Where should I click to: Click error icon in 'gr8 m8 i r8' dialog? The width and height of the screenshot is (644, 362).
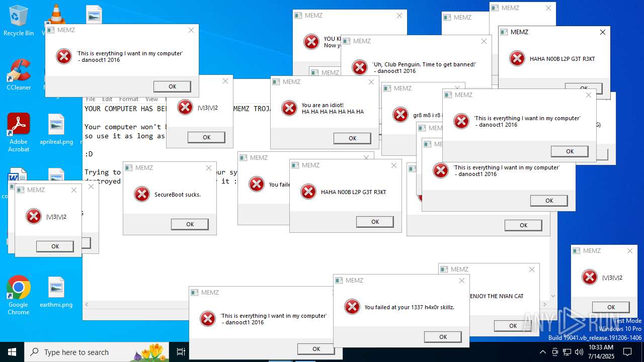point(400,115)
